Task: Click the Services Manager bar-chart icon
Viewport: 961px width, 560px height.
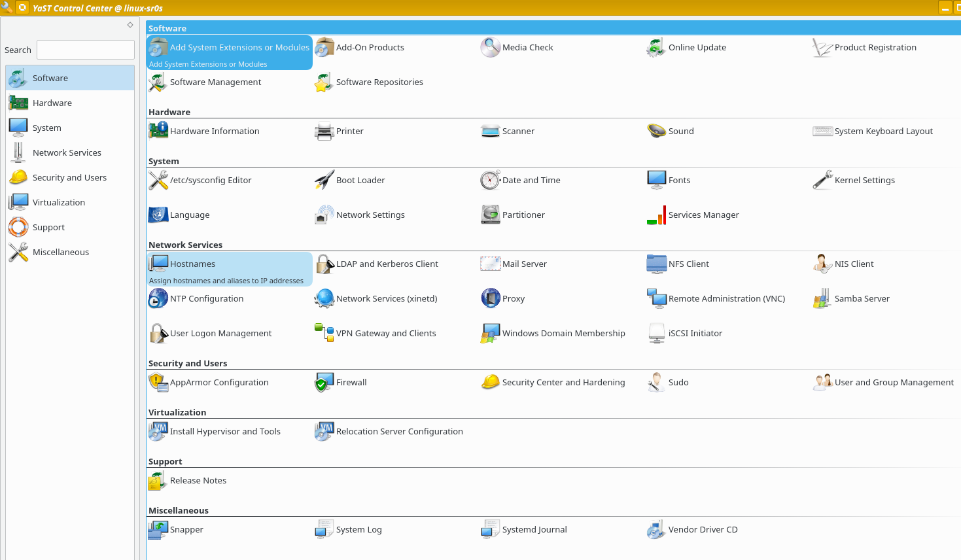Action: coord(656,215)
